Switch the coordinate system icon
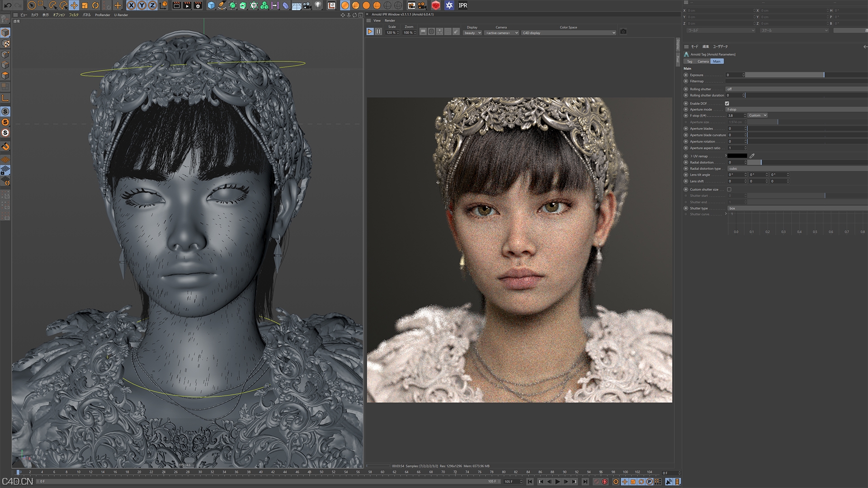The image size is (868, 488). [163, 5]
